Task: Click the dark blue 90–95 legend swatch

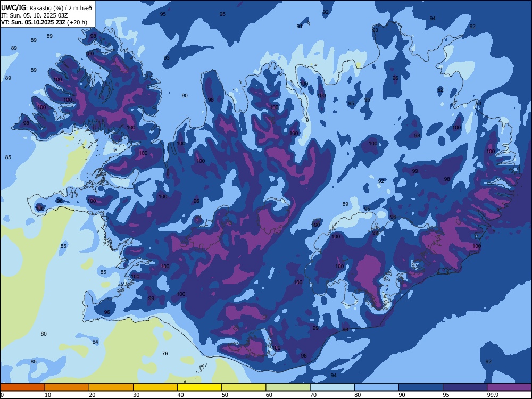Action: tap(421, 387)
